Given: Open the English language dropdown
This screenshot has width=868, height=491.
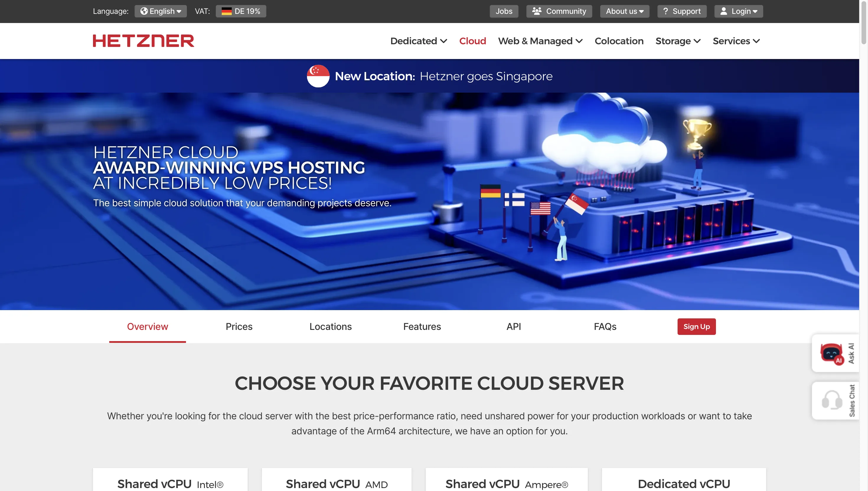Looking at the screenshot, I should [x=161, y=11].
